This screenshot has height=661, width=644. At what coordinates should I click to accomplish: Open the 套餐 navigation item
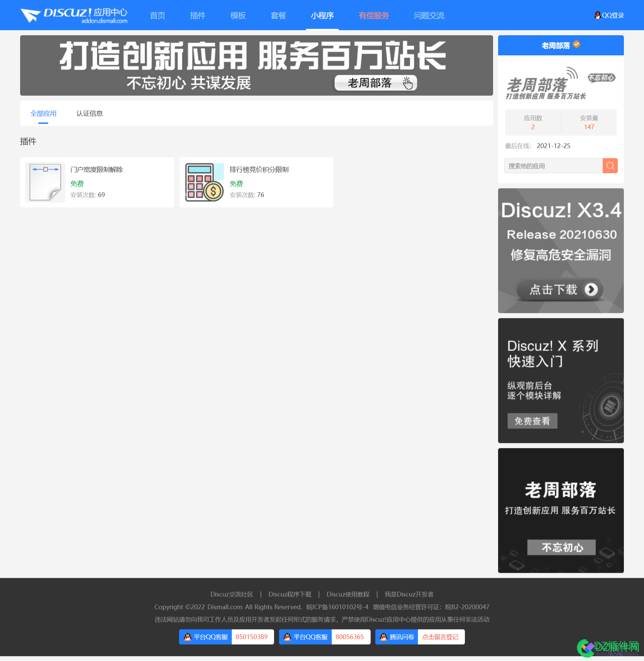tap(278, 15)
